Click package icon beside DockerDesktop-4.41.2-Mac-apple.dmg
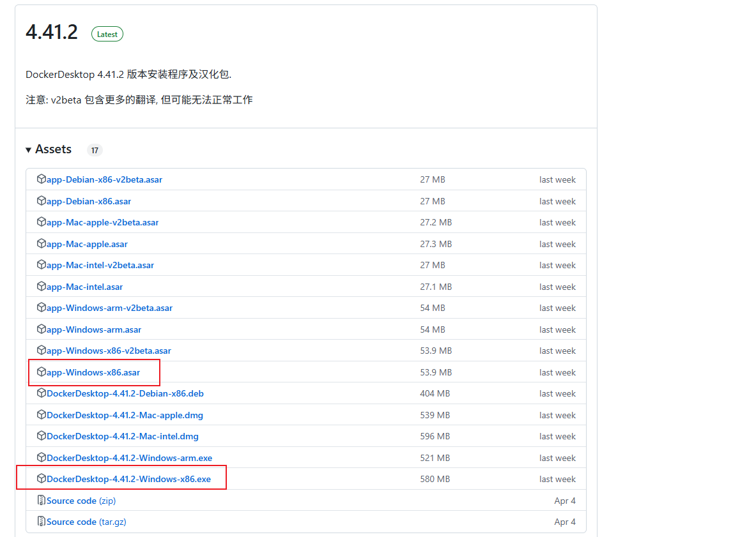The height and width of the screenshot is (537, 756). [x=42, y=414]
